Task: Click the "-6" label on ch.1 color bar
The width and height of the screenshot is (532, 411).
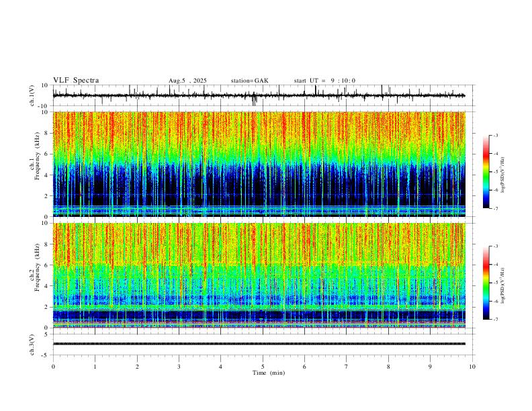Action: pos(496,190)
